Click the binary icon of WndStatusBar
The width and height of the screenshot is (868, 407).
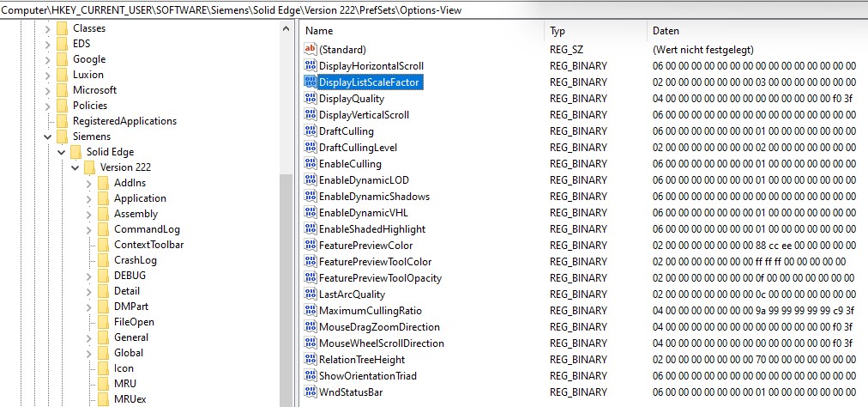(310, 392)
